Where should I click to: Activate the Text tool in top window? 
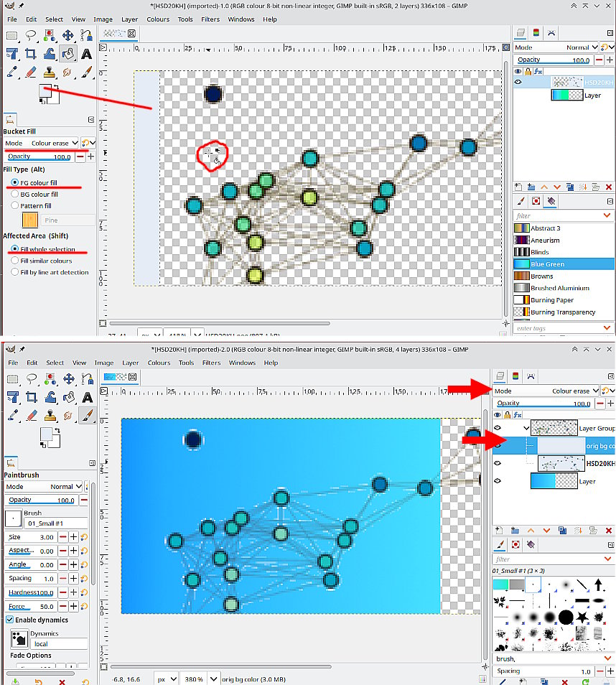pos(86,54)
